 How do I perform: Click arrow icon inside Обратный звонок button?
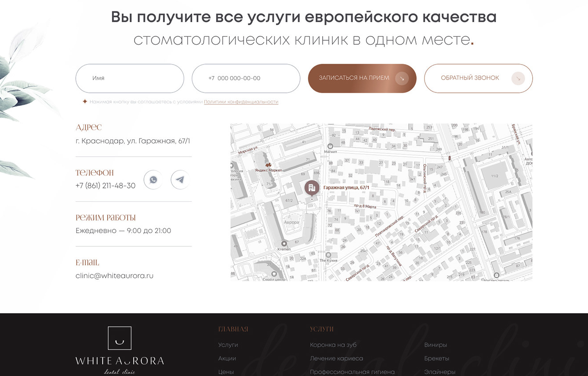click(x=518, y=78)
